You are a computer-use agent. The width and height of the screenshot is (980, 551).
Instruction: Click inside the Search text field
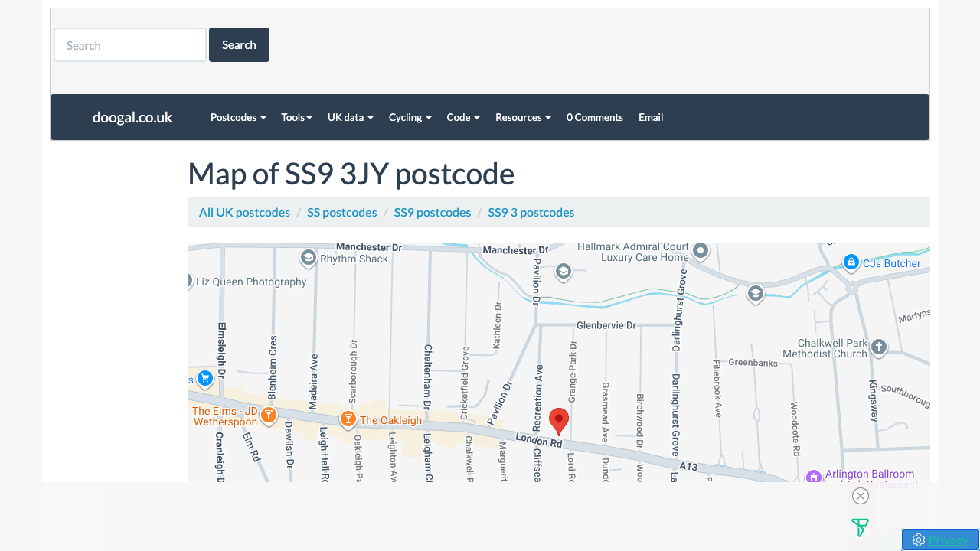(129, 44)
